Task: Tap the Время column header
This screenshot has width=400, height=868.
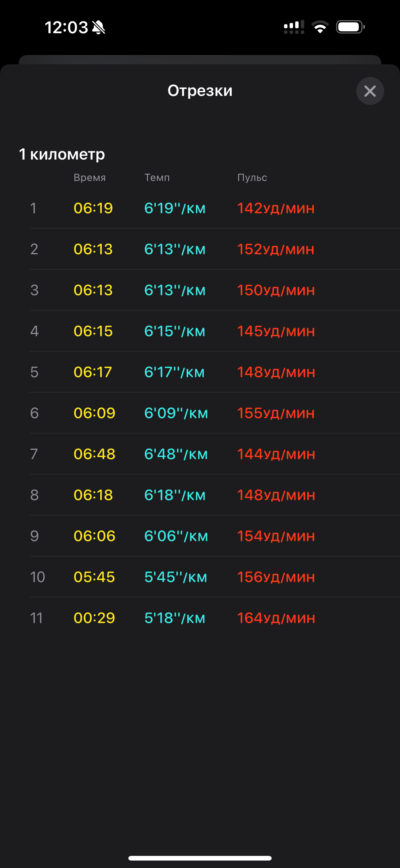Action: click(x=90, y=178)
